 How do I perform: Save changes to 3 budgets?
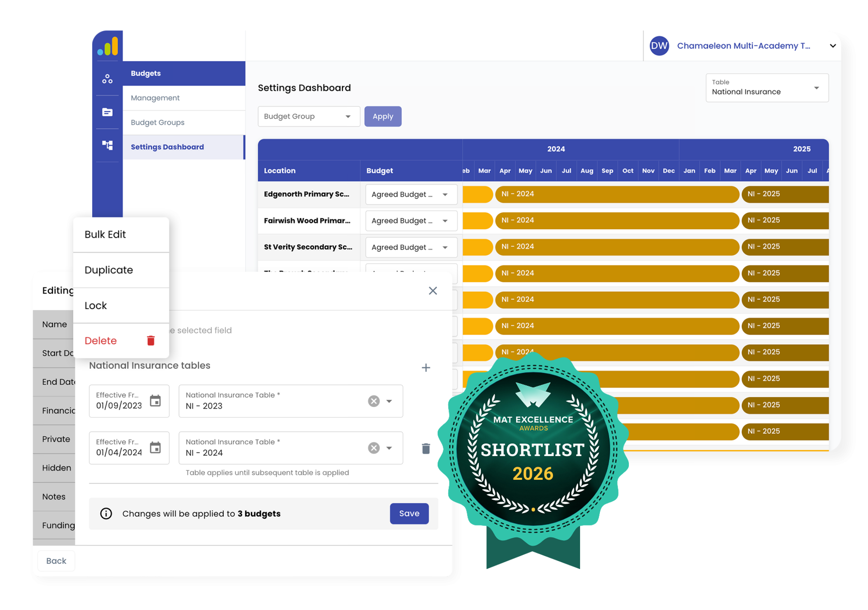(409, 513)
